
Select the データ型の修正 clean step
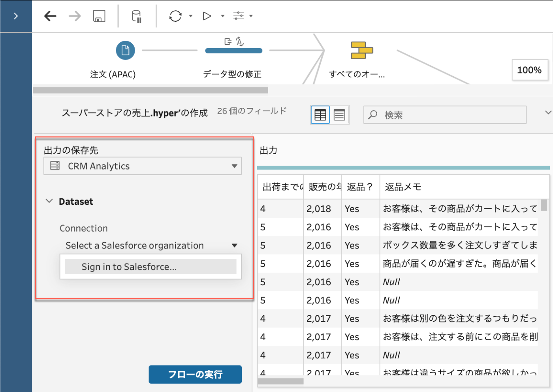click(234, 51)
